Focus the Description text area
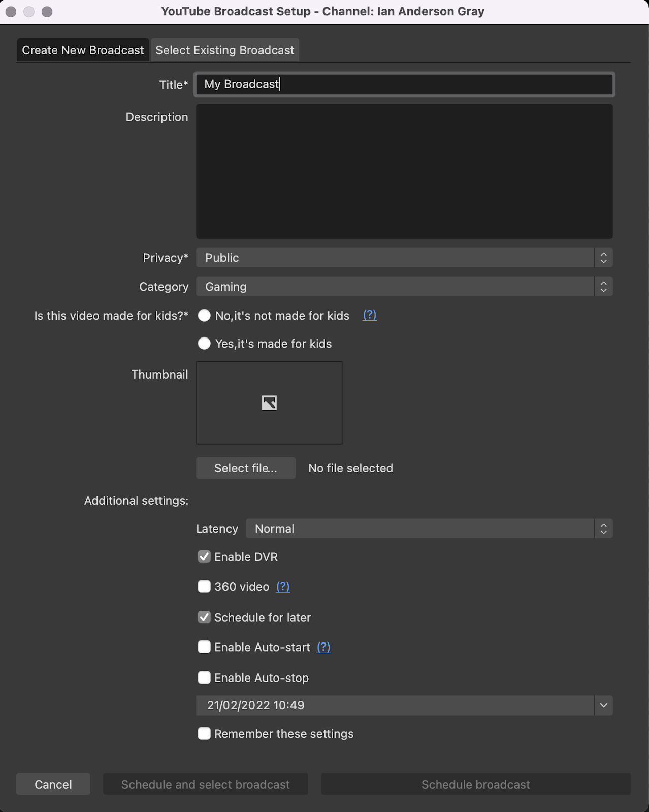The width and height of the screenshot is (649, 812). [x=404, y=171]
